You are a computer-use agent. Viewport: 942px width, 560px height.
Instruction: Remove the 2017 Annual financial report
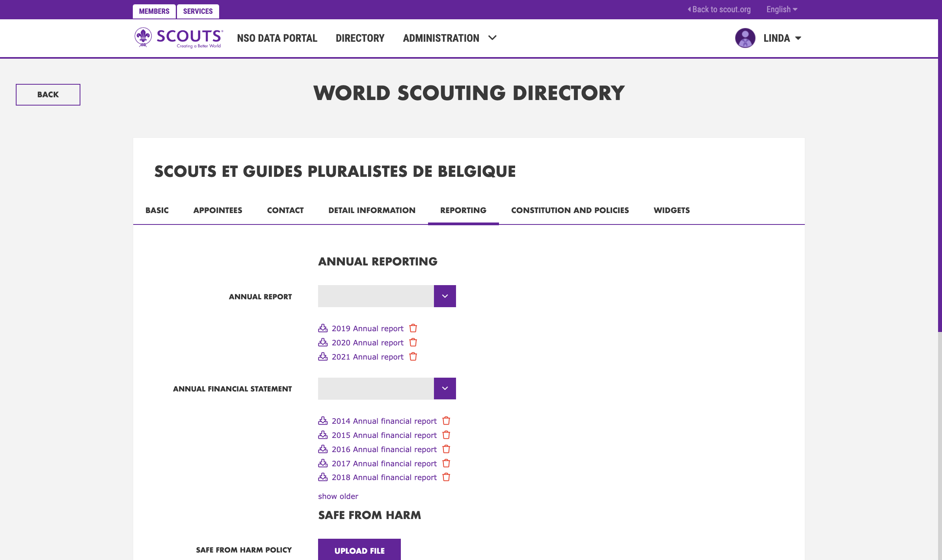[446, 463]
